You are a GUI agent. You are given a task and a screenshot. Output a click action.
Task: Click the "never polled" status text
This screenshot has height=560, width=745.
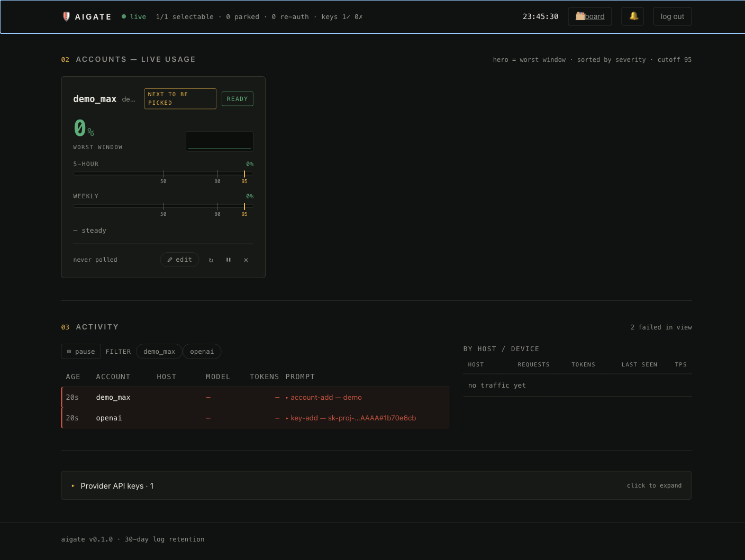coord(95,260)
